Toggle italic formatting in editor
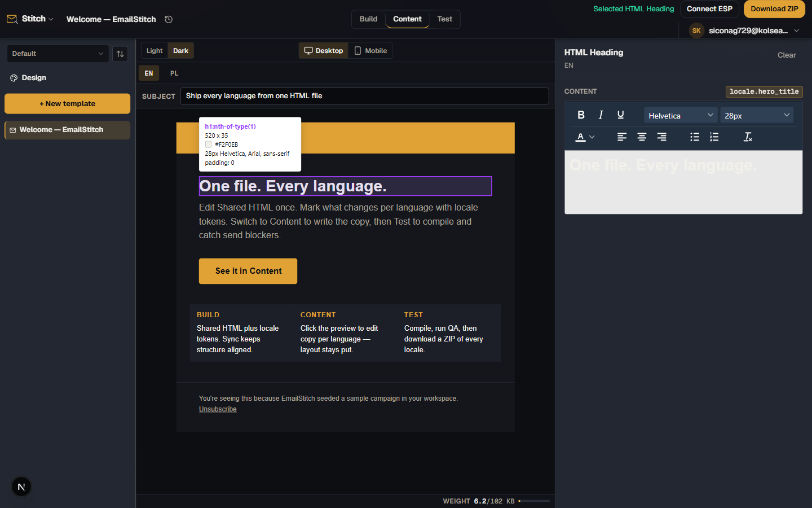This screenshot has width=812, height=508. coord(601,115)
